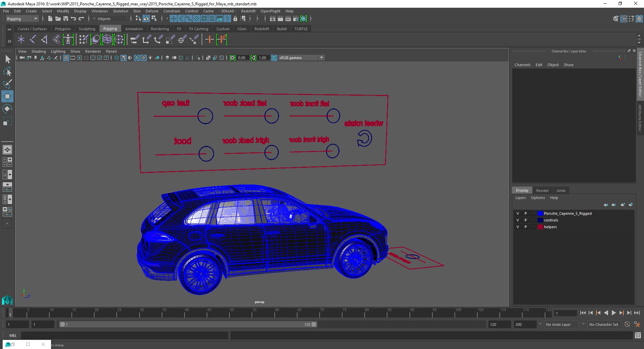
Task: Open the Skeleton menu
Action: click(x=120, y=11)
